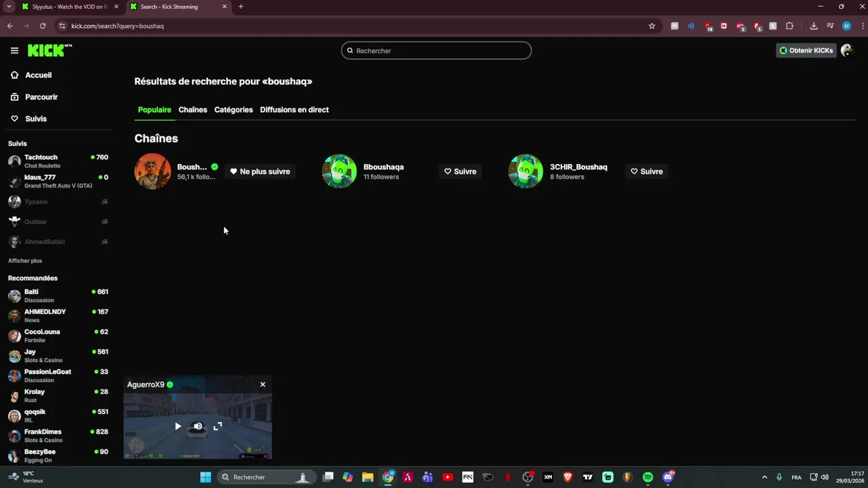Click taskbar Rechercher search box
868x488 pixels.
pyautogui.click(x=267, y=477)
